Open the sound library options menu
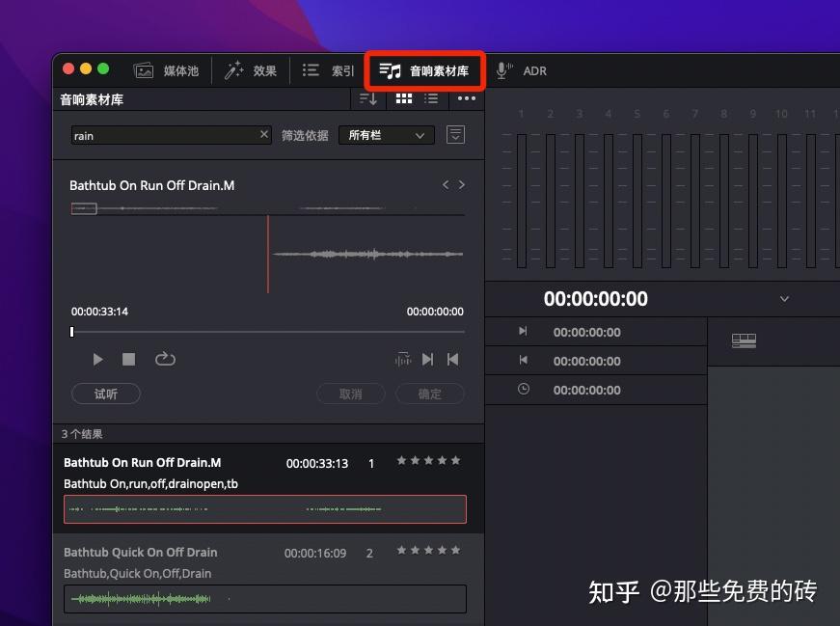 pos(467,98)
